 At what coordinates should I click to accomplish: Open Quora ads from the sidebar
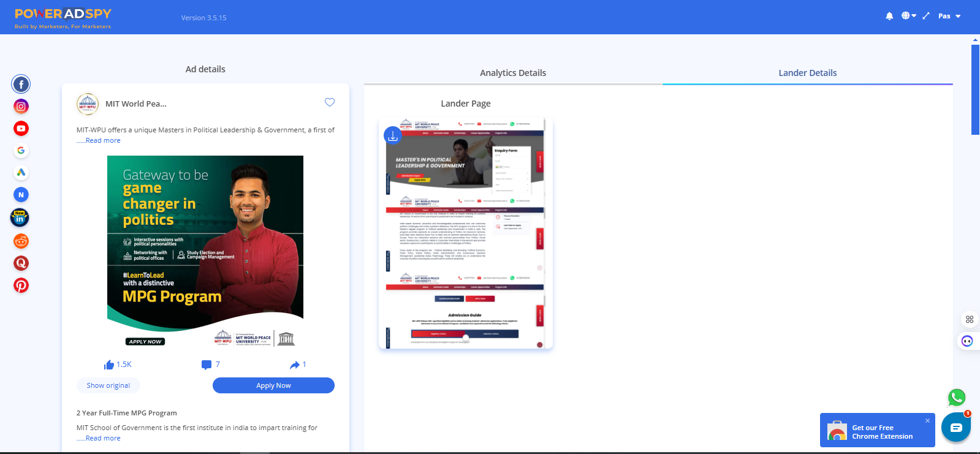pyautogui.click(x=21, y=263)
